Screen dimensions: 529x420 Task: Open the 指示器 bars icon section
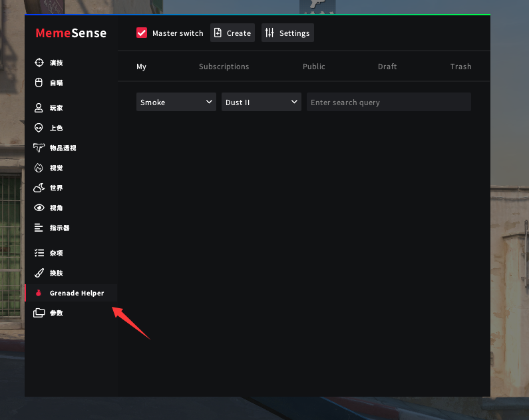(39, 228)
